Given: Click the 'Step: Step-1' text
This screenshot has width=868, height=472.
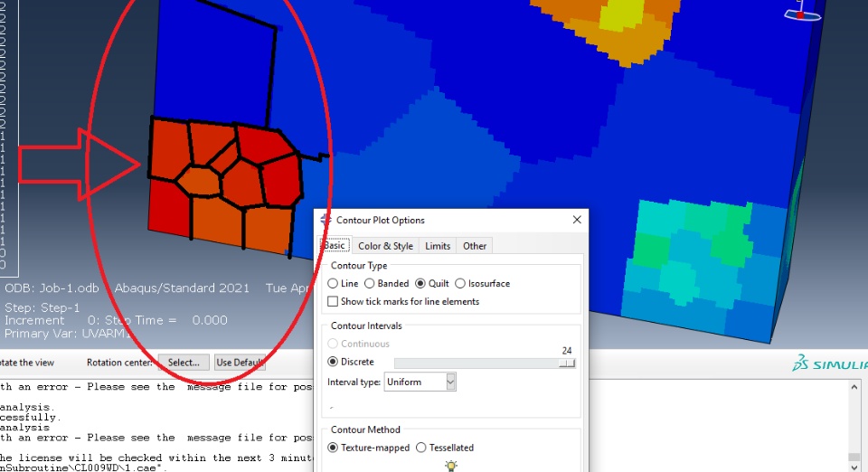Looking at the screenshot, I should (42, 307).
